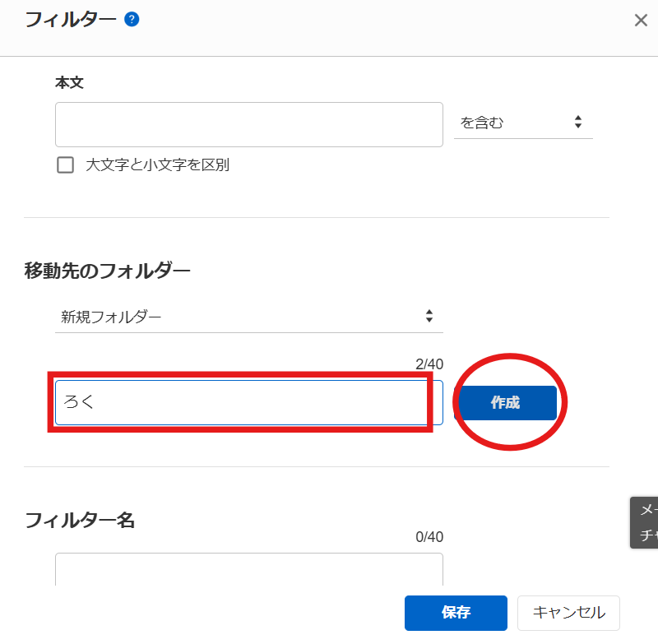Enable the 大文字と小文字を区別 checkbox

66,165
